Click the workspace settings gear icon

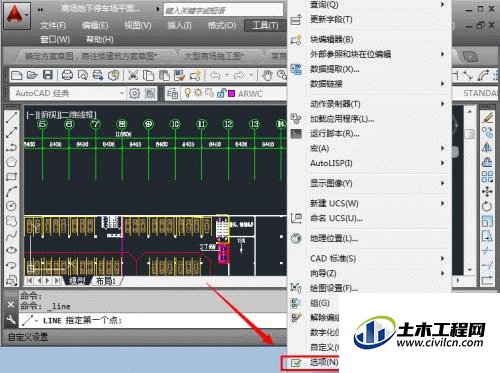click(x=134, y=93)
